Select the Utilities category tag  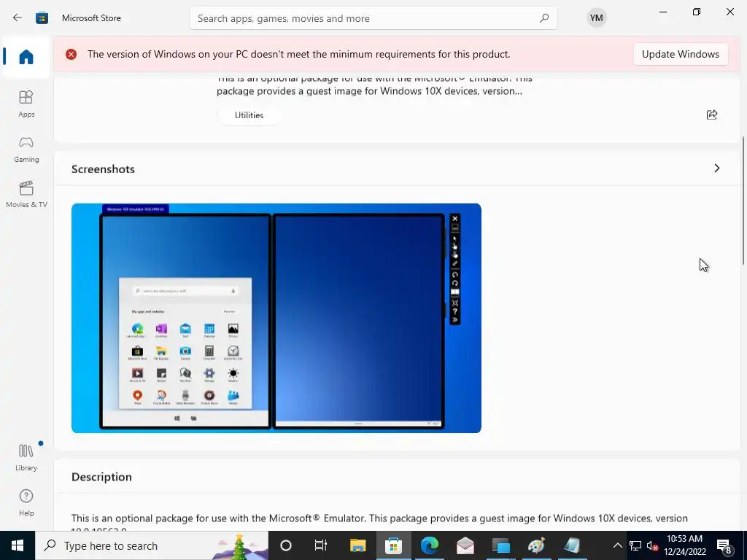[249, 115]
